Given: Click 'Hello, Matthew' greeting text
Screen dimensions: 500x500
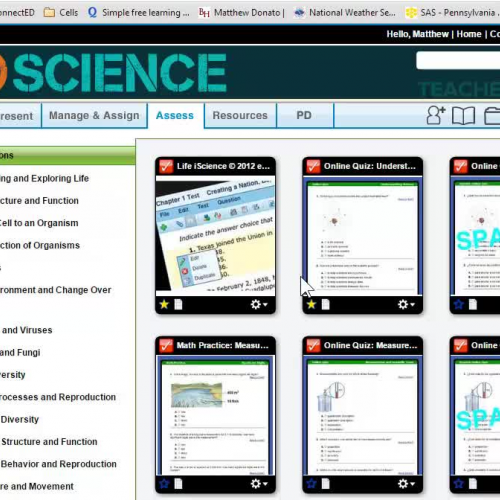Looking at the screenshot, I should click(x=417, y=34).
